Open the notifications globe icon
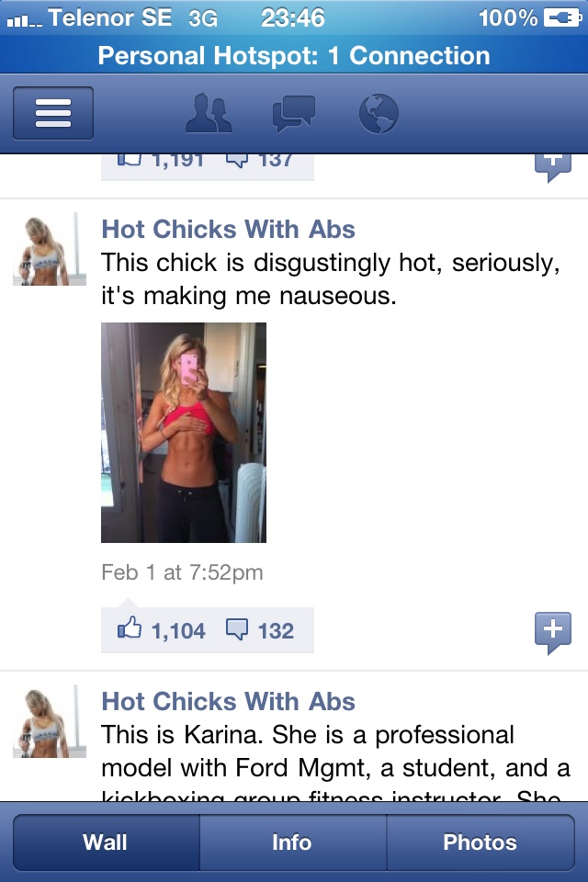 (379, 114)
